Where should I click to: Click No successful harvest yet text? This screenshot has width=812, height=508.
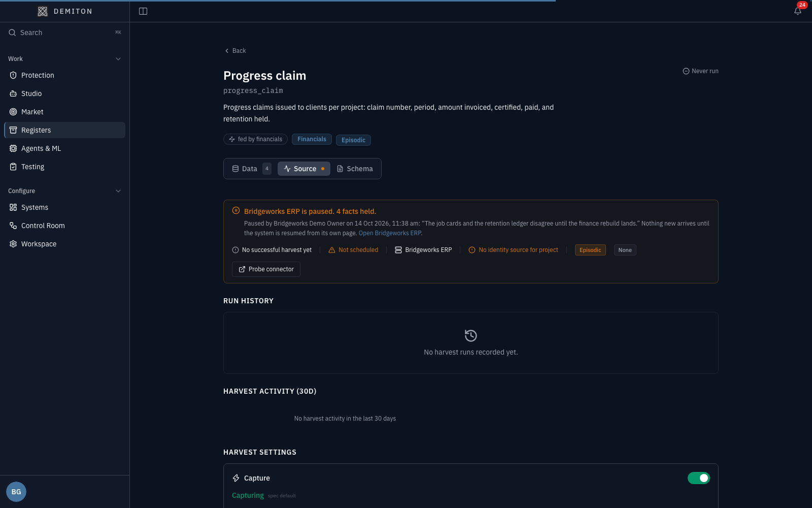277,250
